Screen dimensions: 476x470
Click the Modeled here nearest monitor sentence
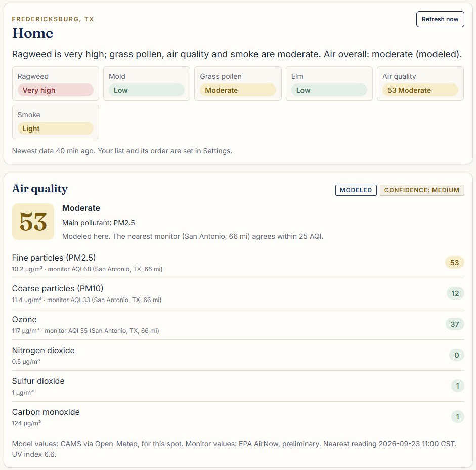tap(193, 237)
